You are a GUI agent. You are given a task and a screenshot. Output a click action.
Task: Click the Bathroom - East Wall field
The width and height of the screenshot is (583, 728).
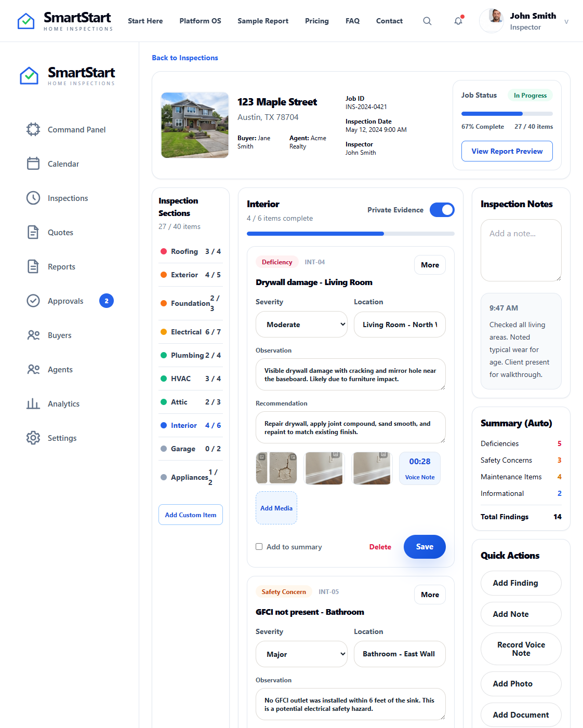click(400, 654)
